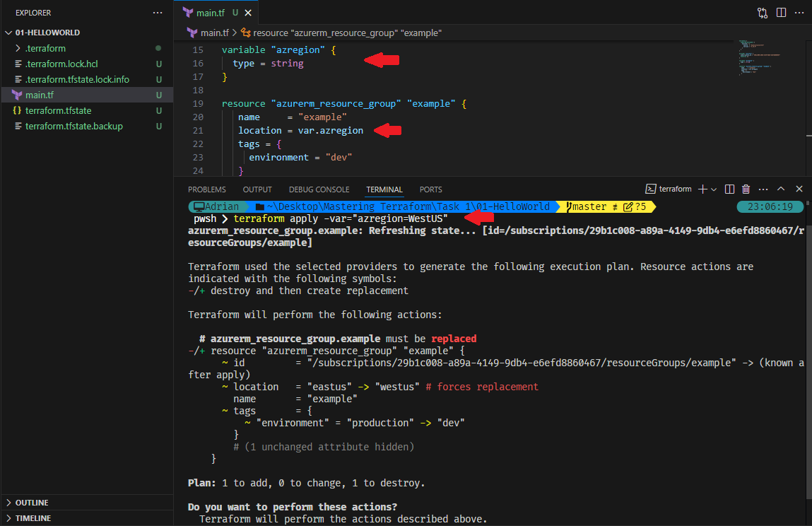Open terminal panel more actions ellipsis
The image size is (812, 526).
point(763,189)
